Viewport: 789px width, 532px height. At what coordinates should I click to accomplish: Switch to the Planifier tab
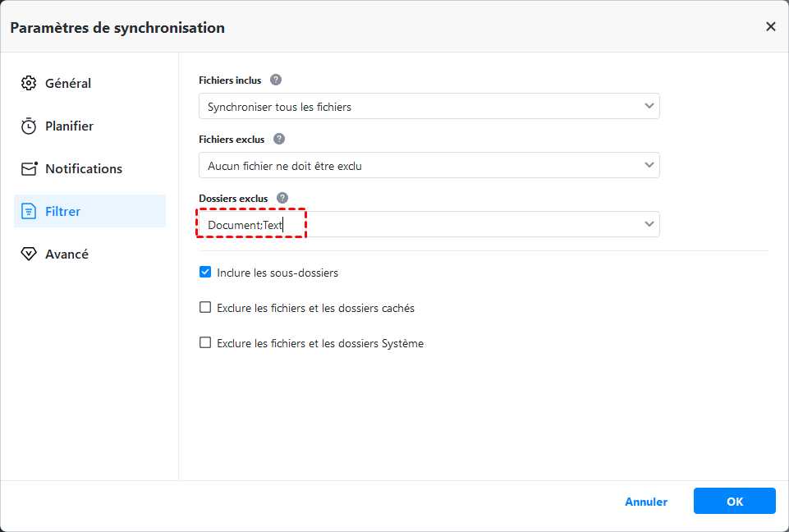point(69,126)
